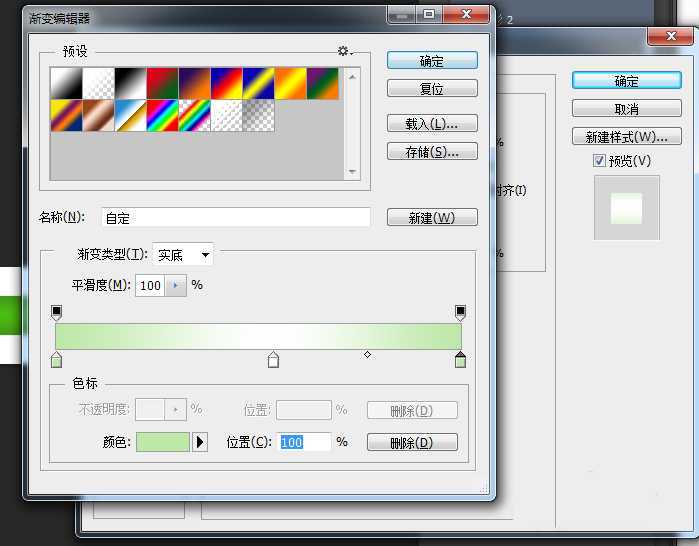The width and height of the screenshot is (699, 546).
Task: Select the black-to-white gradient preset
Action: (x=130, y=83)
